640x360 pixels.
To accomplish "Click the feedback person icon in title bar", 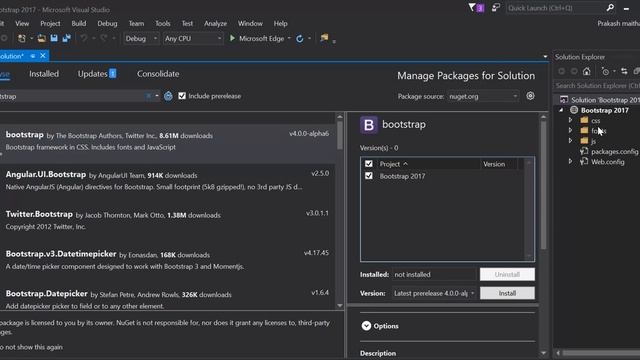I will point(496,7).
